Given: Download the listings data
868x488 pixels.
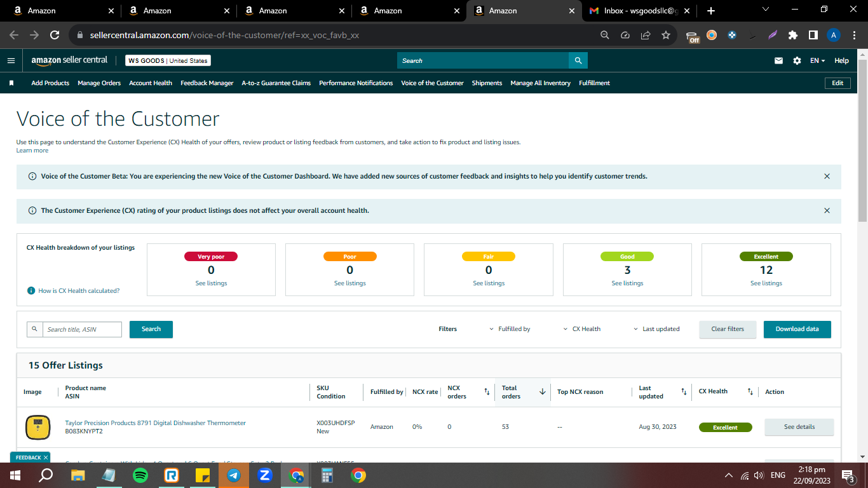Looking at the screenshot, I should 797,329.
